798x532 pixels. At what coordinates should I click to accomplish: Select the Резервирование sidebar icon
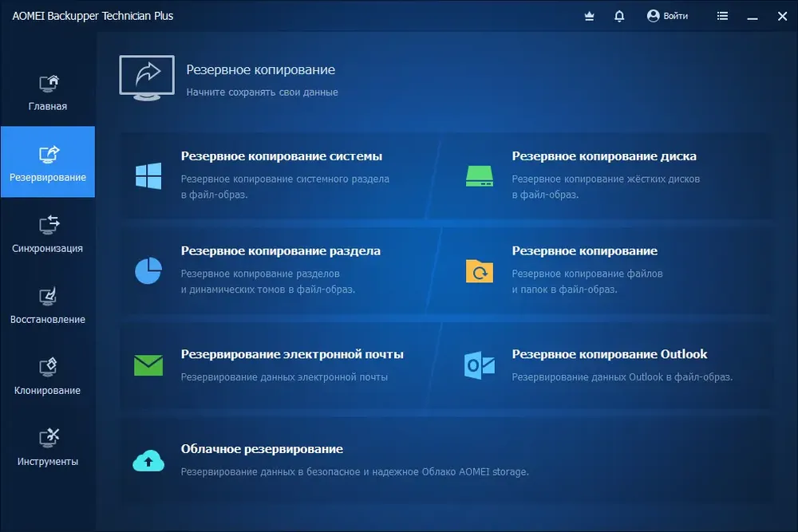[49, 154]
